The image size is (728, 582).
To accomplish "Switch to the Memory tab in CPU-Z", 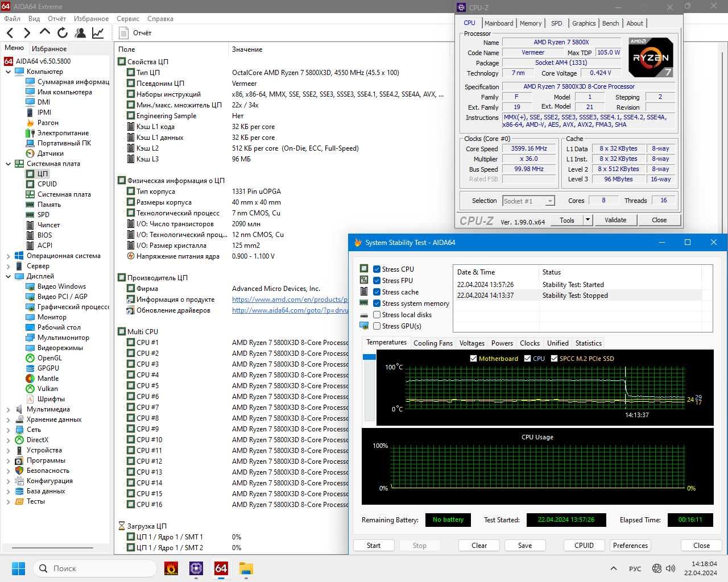I will (x=531, y=23).
